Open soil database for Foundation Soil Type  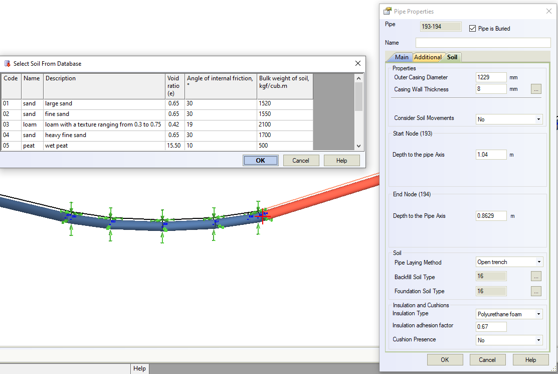tap(536, 291)
